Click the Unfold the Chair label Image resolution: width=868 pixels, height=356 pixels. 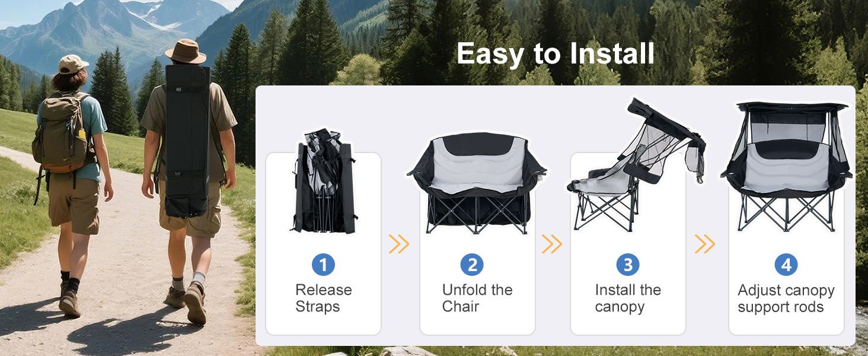(x=477, y=298)
